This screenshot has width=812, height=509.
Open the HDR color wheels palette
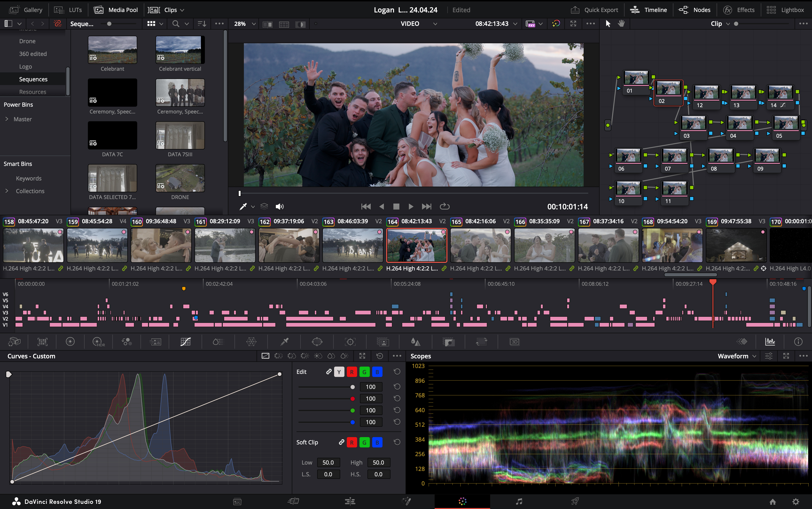coord(98,342)
